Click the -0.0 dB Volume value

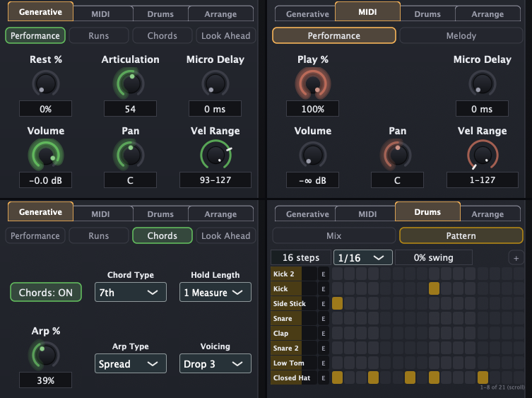(x=46, y=180)
